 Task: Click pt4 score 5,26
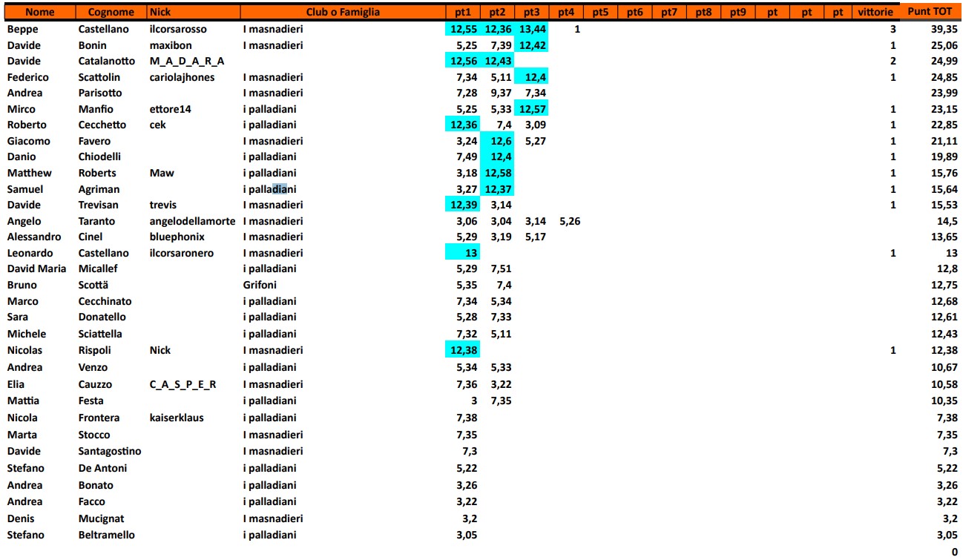click(x=569, y=221)
